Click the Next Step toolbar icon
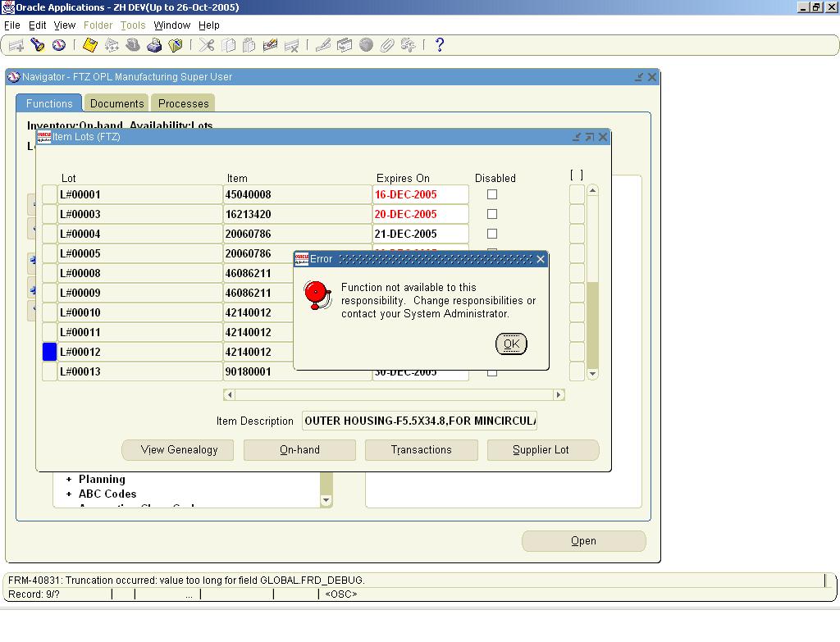The width and height of the screenshot is (840, 642). point(112,45)
